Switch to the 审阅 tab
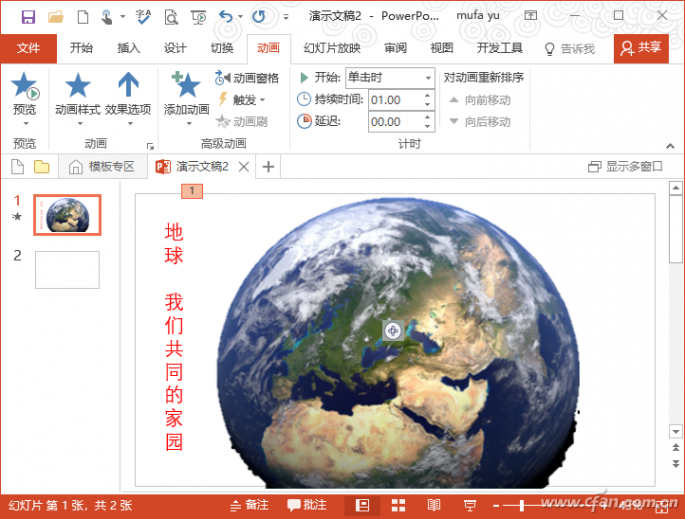 tap(395, 48)
